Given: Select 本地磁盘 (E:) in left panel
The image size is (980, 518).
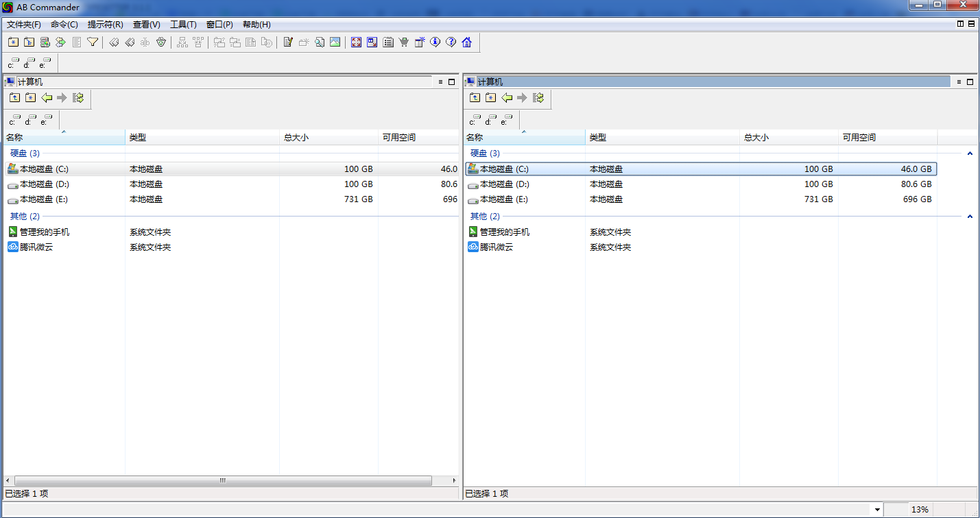Looking at the screenshot, I should [232, 199].
